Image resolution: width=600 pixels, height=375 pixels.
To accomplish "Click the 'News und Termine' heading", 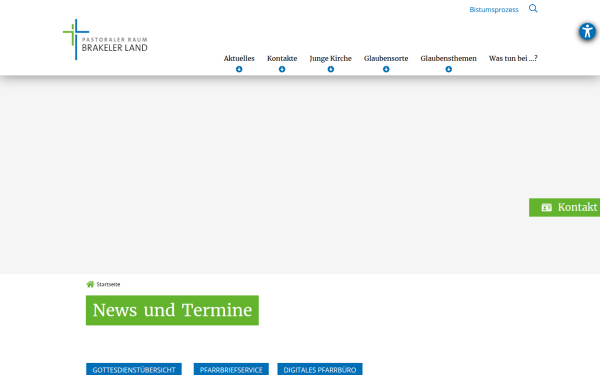I will click(x=172, y=310).
